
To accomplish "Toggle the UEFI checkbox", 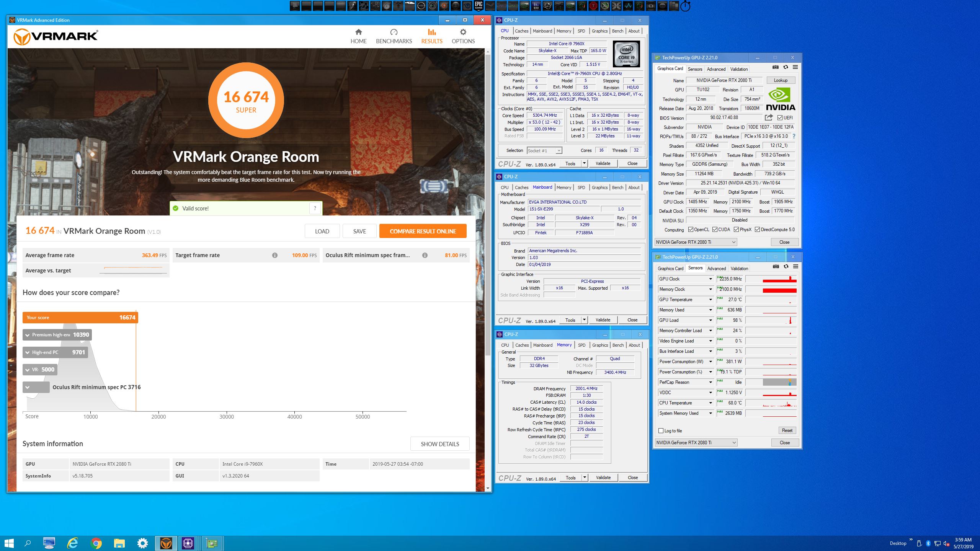I will pos(780,118).
